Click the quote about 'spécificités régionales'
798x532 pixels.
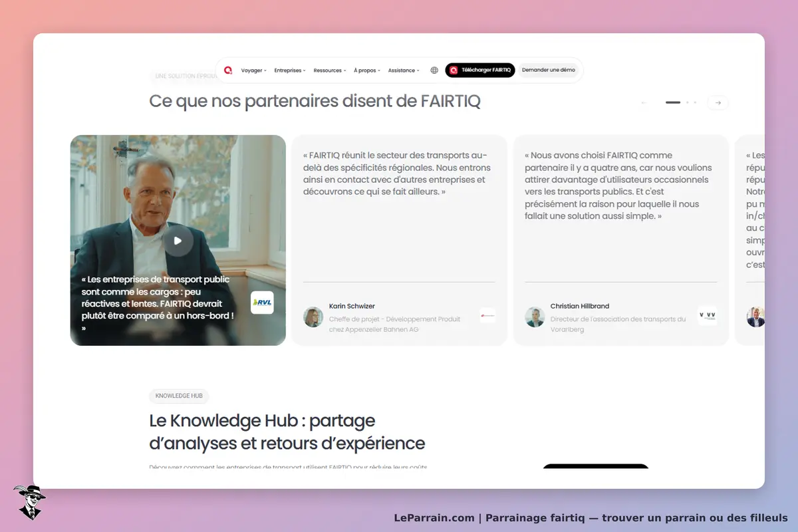pyautogui.click(x=397, y=174)
